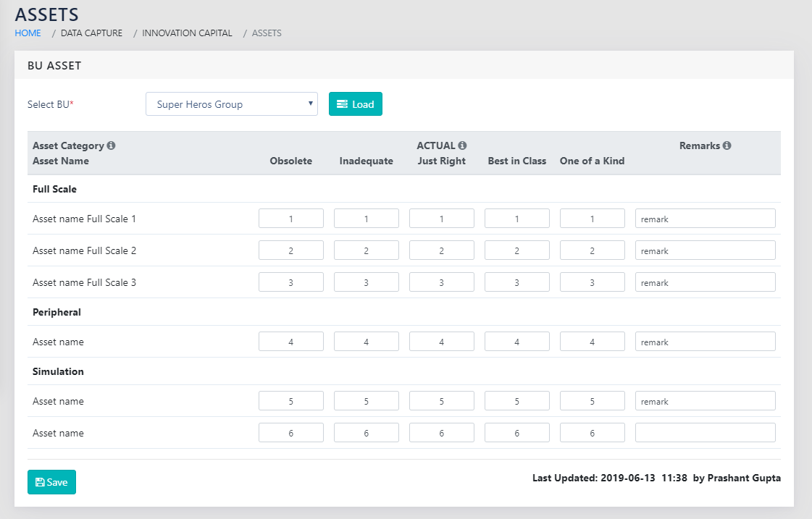Edit remark field for Asset name Full Scale 1
Screen dimensions: 812x519
pyautogui.click(x=705, y=219)
